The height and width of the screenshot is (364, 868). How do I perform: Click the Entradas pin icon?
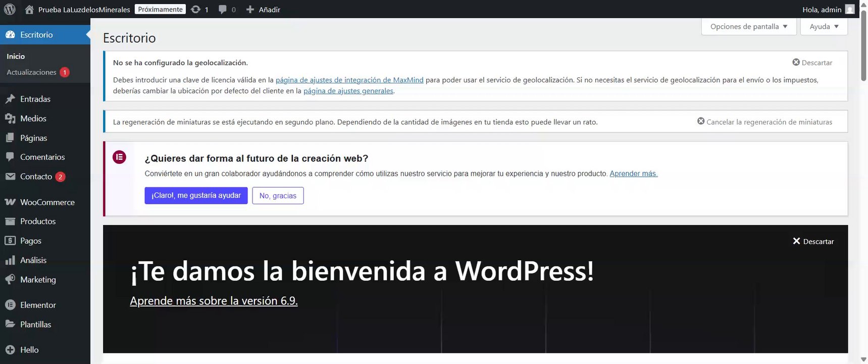(10, 99)
